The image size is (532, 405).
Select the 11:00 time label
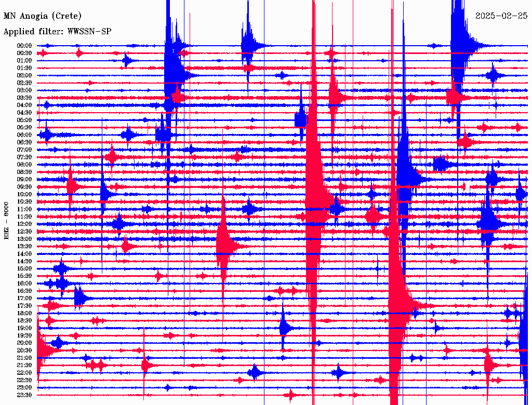tap(24, 209)
